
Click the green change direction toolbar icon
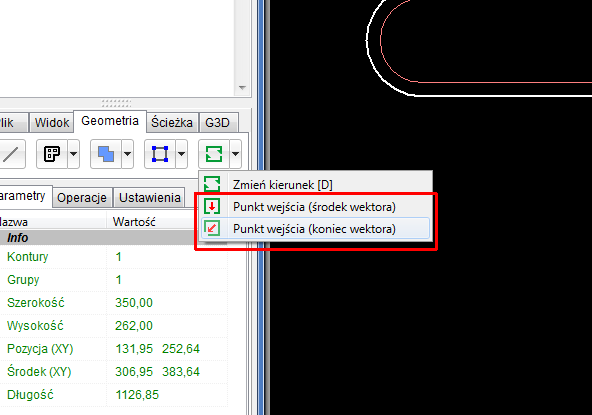click(214, 154)
